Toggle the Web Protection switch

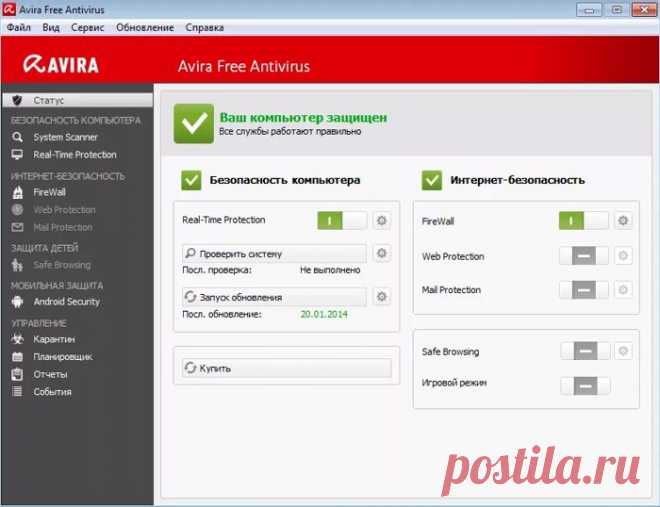(x=583, y=256)
